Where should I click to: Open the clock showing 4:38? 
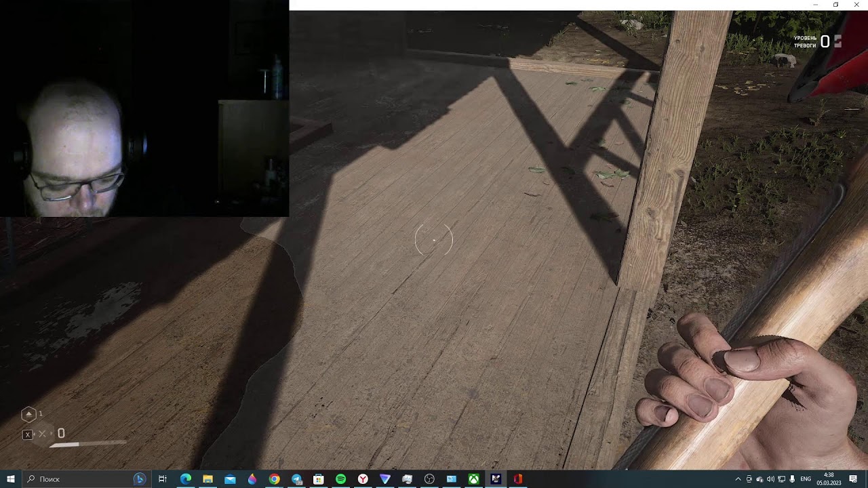pos(829,479)
